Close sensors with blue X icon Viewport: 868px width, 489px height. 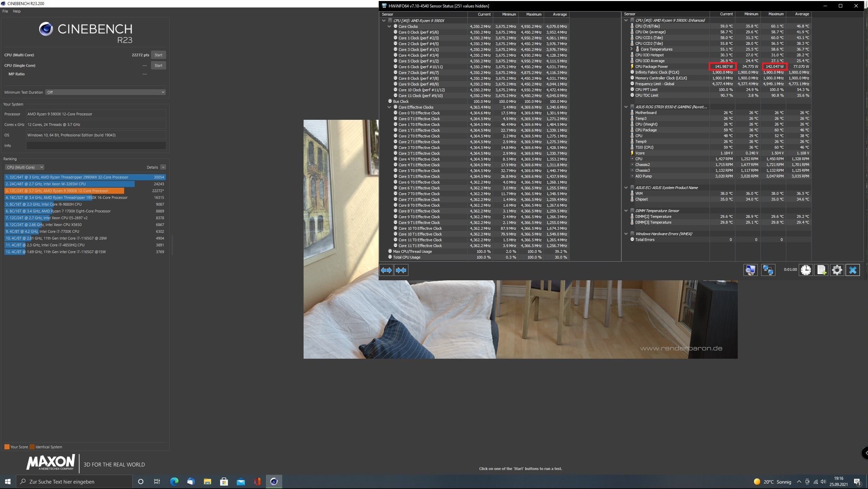(x=852, y=270)
